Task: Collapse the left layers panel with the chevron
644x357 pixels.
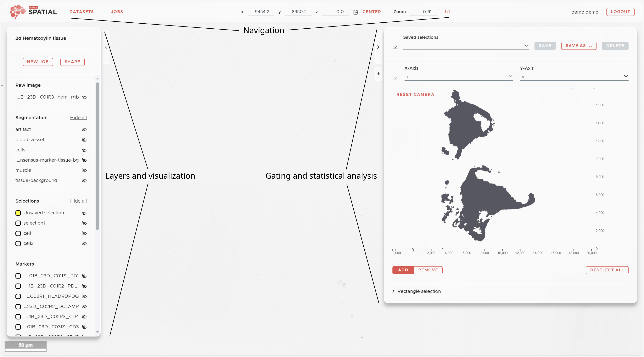Action: tap(106, 47)
